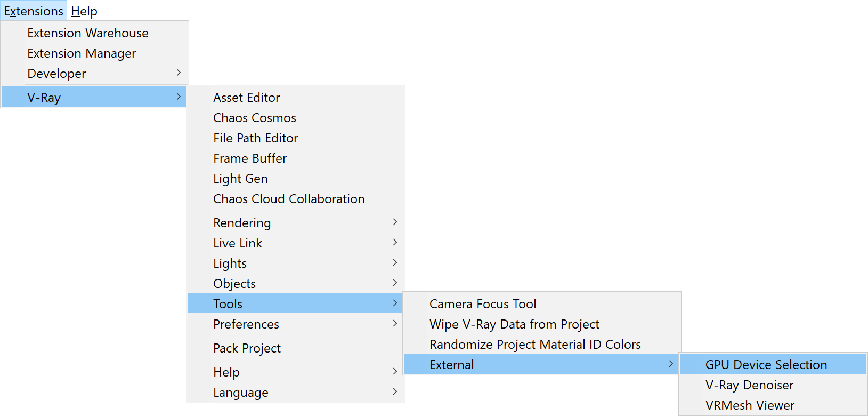Open the File Path Editor
This screenshot has height=416, width=868.
pos(296,138)
